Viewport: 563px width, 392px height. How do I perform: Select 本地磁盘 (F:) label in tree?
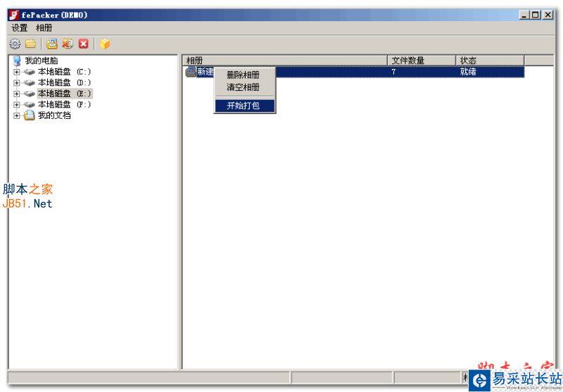coord(64,104)
